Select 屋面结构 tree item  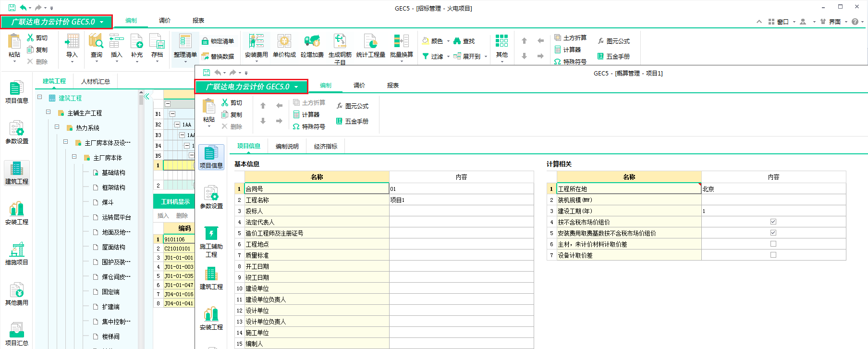click(x=113, y=247)
